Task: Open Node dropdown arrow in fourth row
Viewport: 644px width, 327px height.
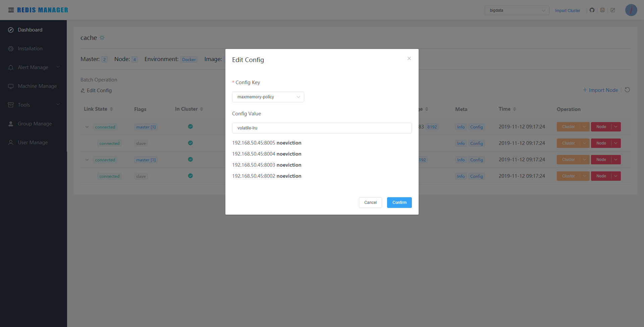Action: pyautogui.click(x=616, y=176)
